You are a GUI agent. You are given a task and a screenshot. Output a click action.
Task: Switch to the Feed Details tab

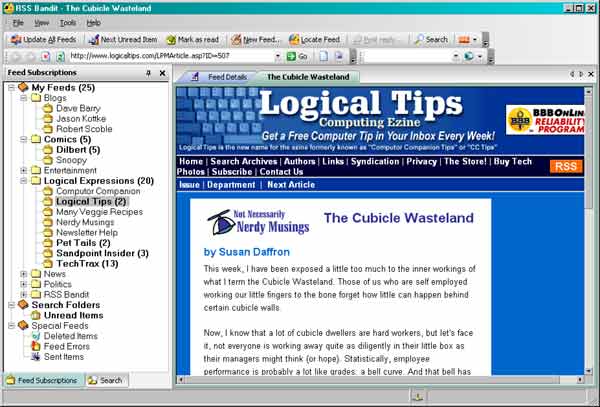point(219,77)
